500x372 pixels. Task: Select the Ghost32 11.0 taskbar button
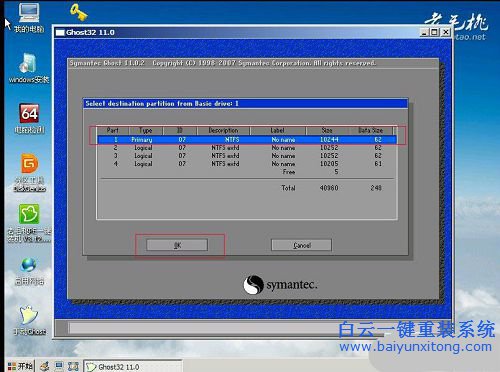(x=132, y=366)
